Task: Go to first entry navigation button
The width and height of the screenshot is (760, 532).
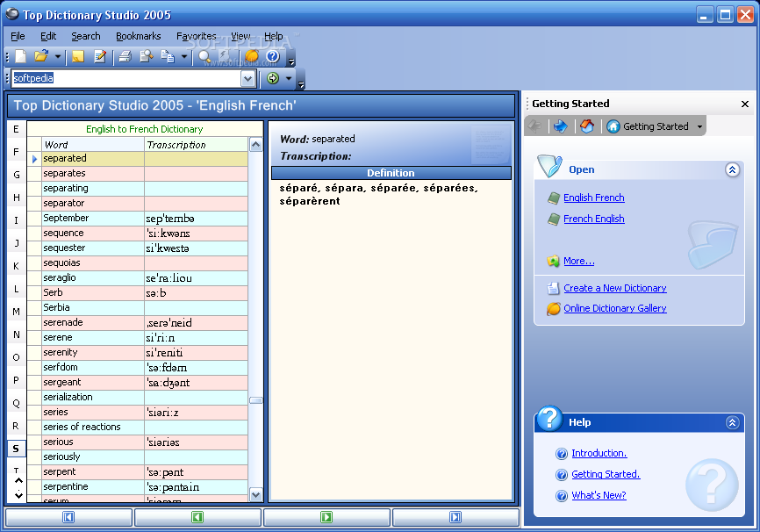Action: click(x=68, y=517)
